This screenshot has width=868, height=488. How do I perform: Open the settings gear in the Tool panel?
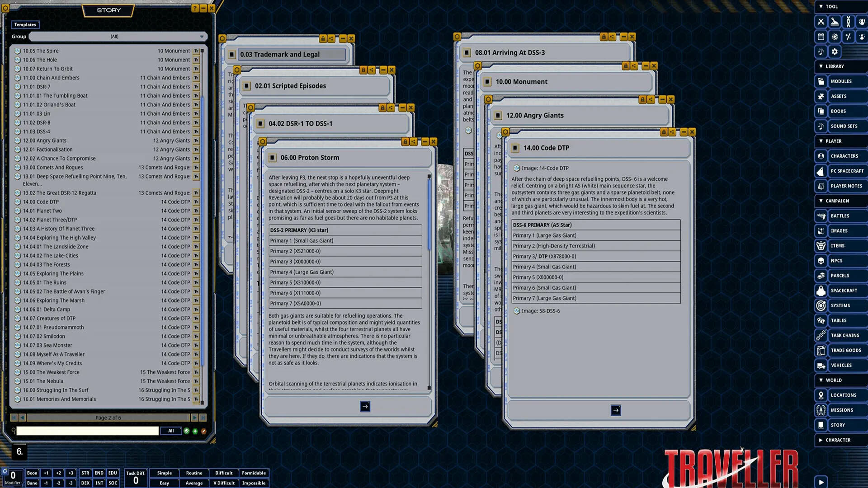(x=834, y=52)
